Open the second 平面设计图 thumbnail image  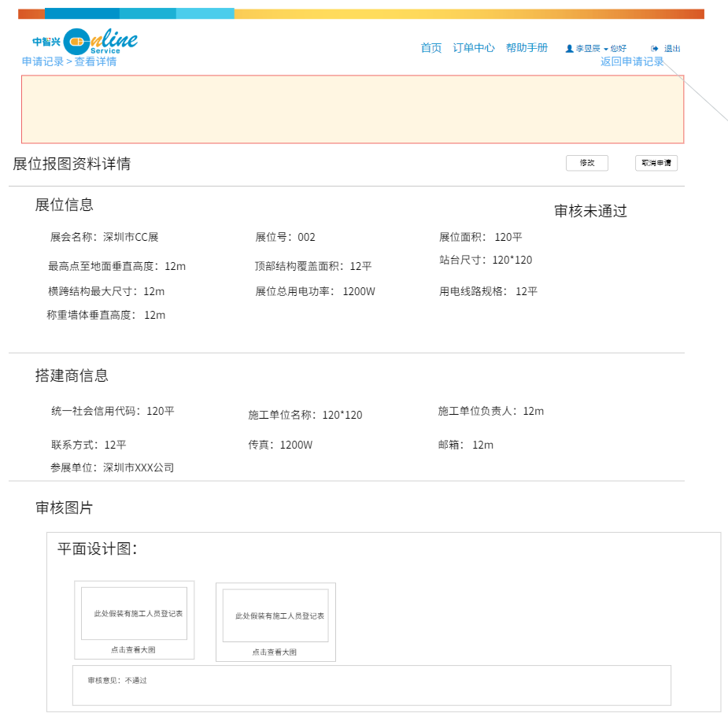coord(275,615)
